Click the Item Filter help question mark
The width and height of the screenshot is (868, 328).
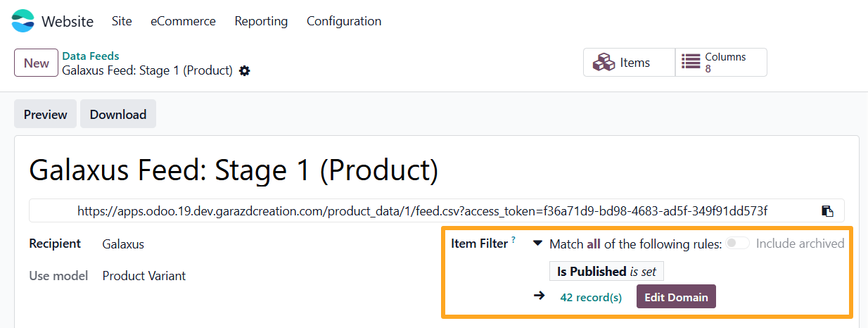point(513,240)
